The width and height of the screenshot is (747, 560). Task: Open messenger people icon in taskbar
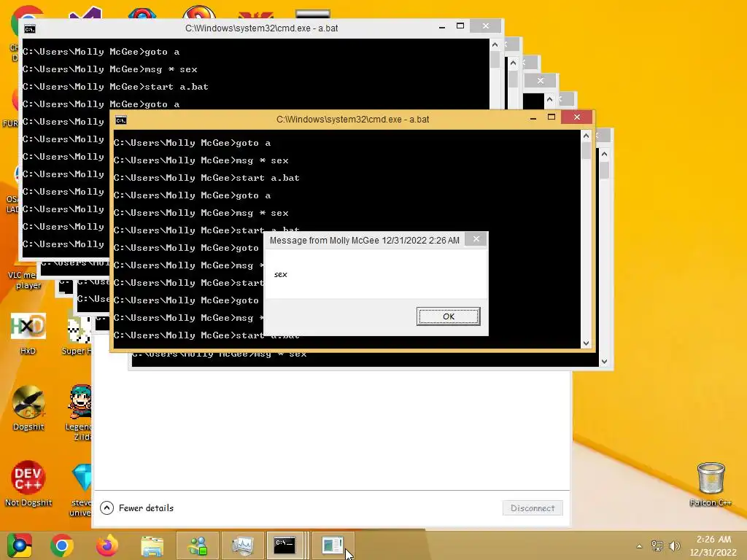(x=198, y=545)
